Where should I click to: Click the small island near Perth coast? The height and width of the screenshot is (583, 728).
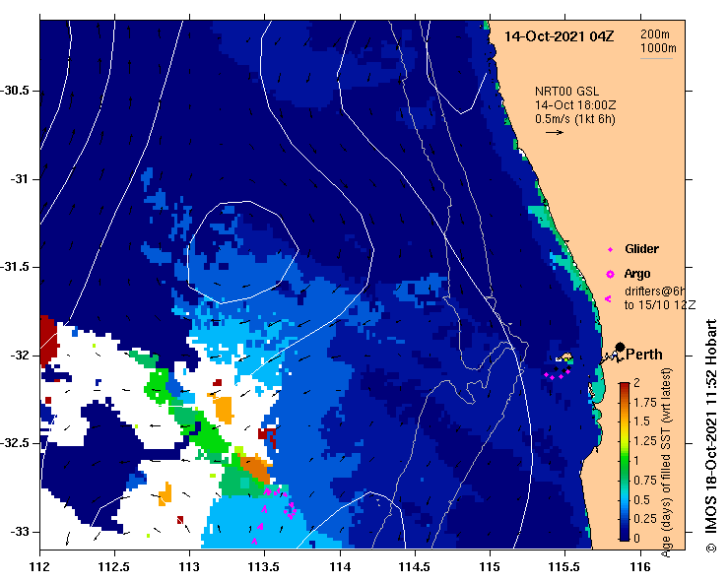[566, 357]
